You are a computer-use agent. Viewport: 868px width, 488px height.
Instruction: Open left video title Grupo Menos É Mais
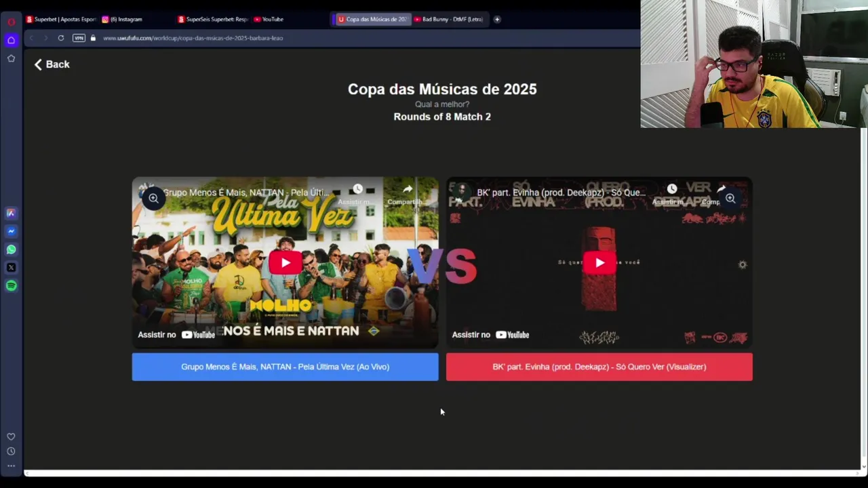(247, 192)
